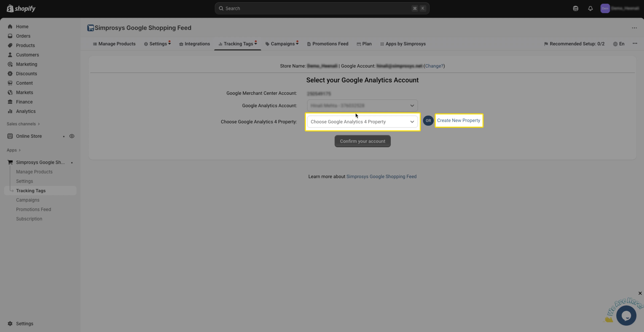Open the Sidekick assistant icon in top bar

(576, 9)
